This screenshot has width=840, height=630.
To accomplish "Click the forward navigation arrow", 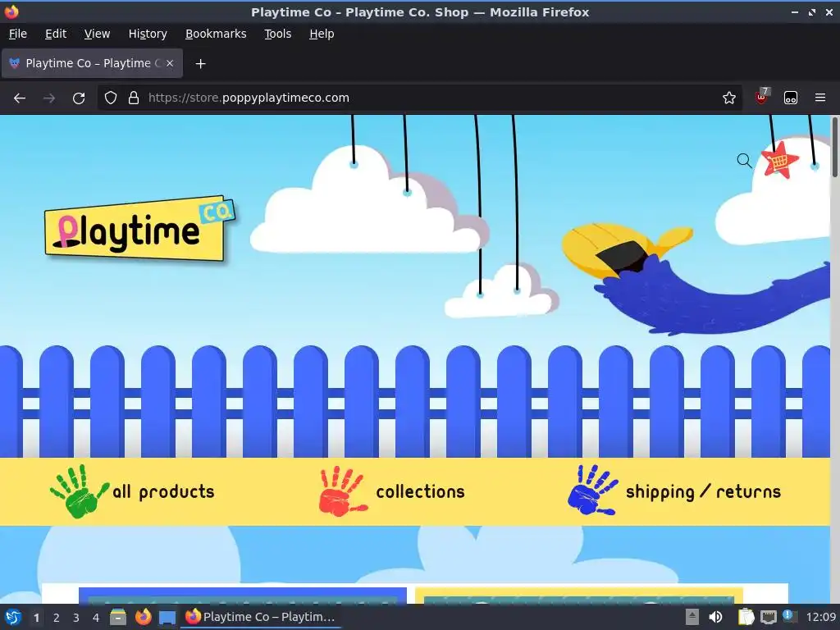I will pos(49,98).
